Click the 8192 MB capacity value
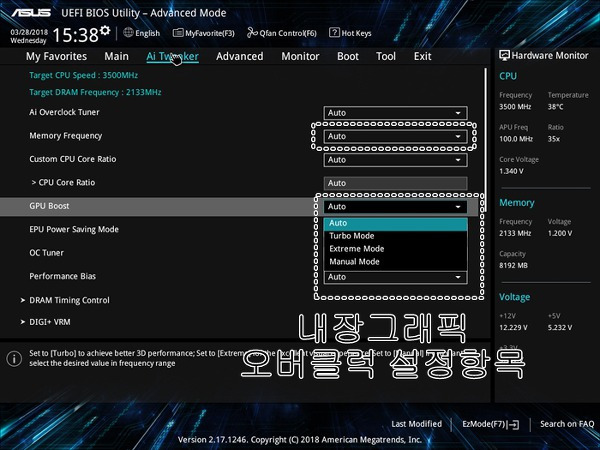Screen dimensions: 600x450 513,265
